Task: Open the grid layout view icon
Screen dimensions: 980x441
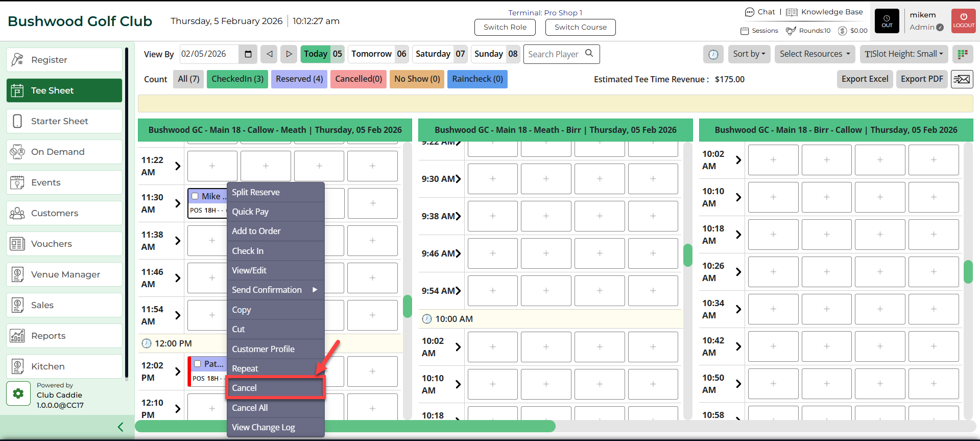Action: [x=963, y=54]
